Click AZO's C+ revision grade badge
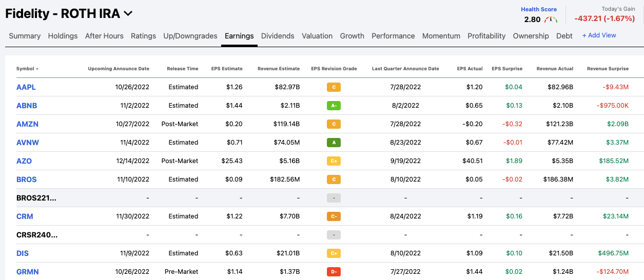Screen dimensions: 644x280 (334, 161)
